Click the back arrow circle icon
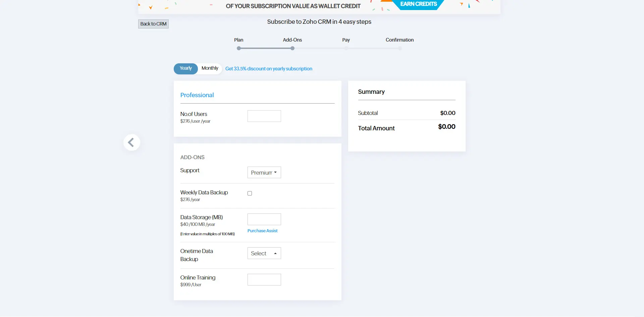The width and height of the screenshot is (644, 317). [131, 142]
